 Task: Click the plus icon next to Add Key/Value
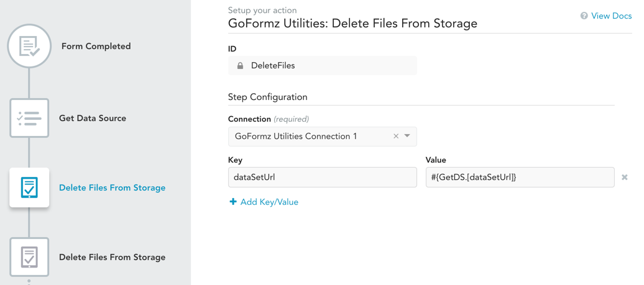[233, 202]
